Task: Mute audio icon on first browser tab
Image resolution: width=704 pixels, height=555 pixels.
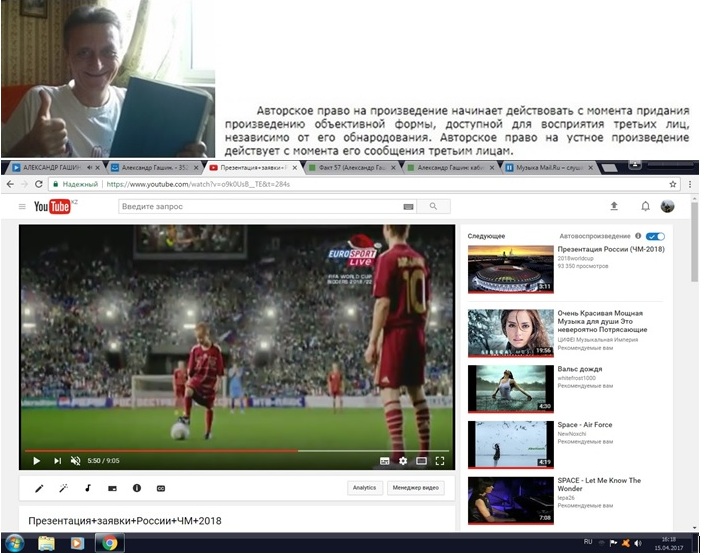Action: tap(89, 167)
